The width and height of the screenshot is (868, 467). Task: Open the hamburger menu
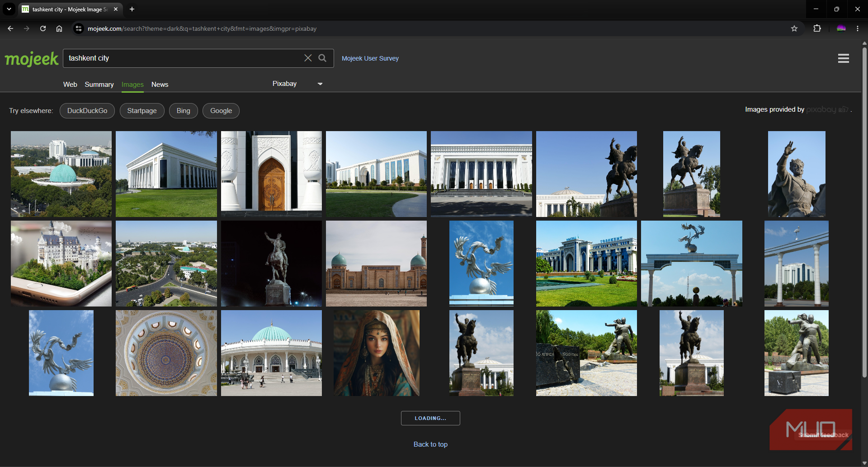843,58
